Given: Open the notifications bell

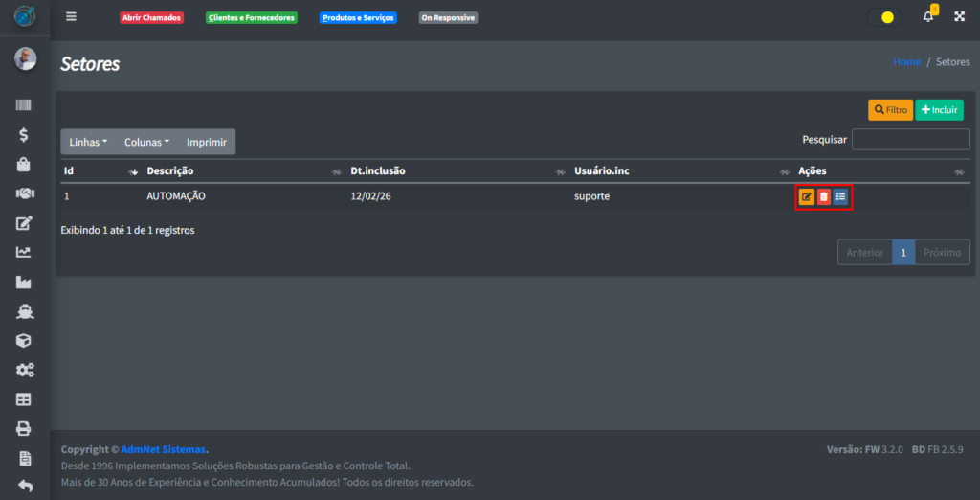Looking at the screenshot, I should pyautogui.click(x=927, y=17).
